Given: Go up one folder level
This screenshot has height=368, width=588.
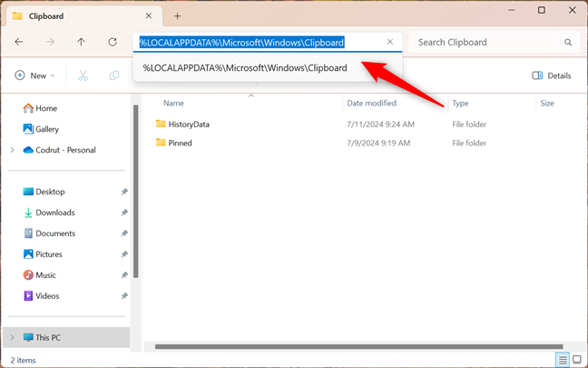Looking at the screenshot, I should point(81,42).
